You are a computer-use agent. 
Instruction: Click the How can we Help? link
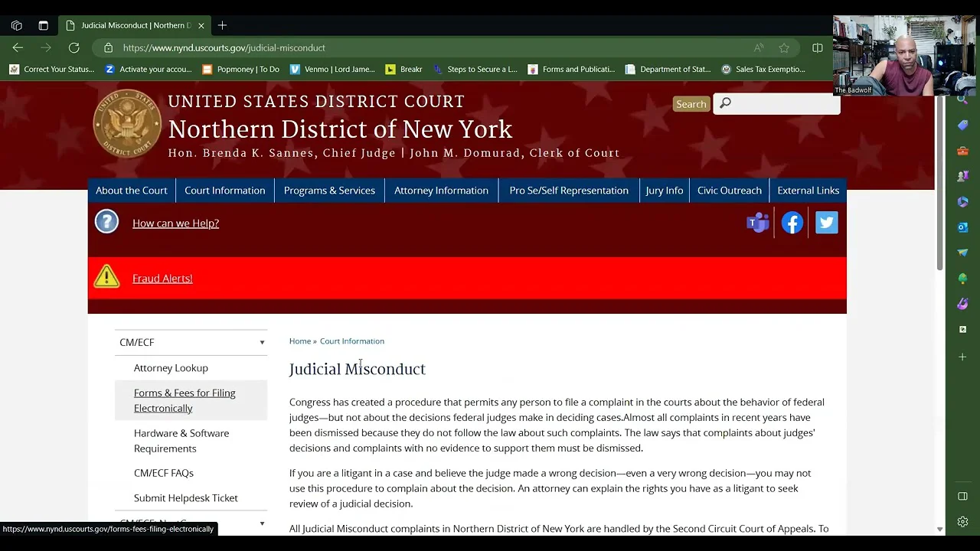[x=175, y=223]
